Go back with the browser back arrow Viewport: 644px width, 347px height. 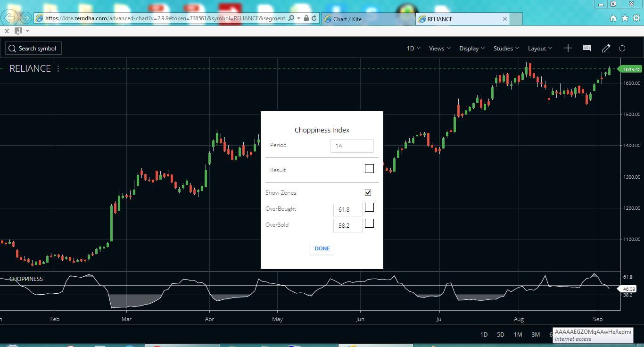10,18
